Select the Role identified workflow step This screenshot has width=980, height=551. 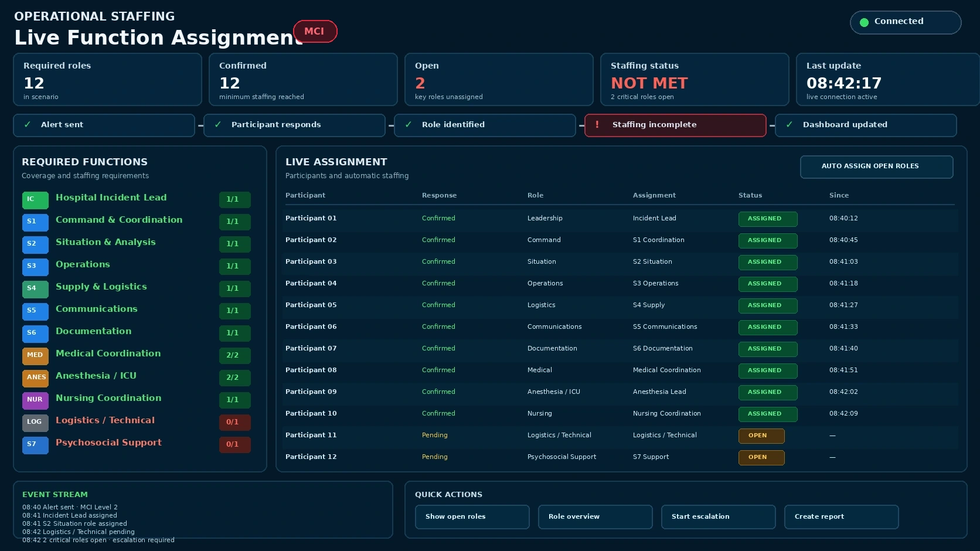tap(485, 125)
